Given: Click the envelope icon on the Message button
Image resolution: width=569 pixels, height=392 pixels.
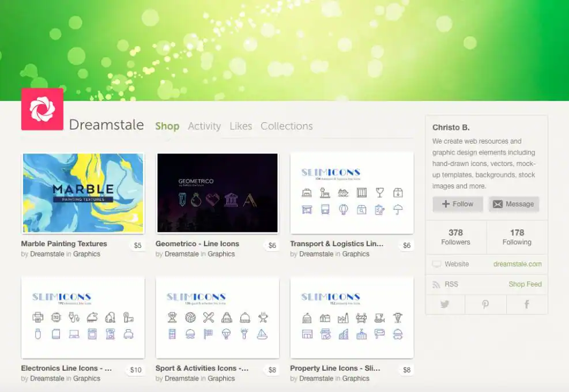Looking at the screenshot, I should 498,204.
